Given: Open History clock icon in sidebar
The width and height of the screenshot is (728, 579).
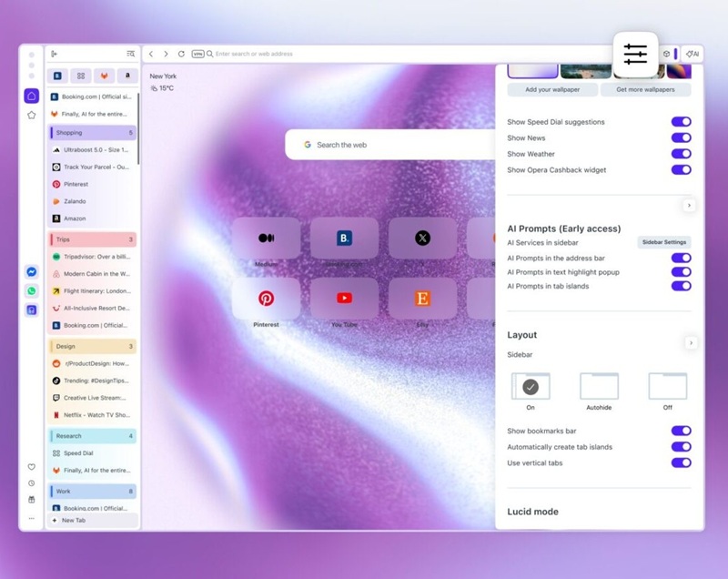Looking at the screenshot, I should pyautogui.click(x=32, y=483).
